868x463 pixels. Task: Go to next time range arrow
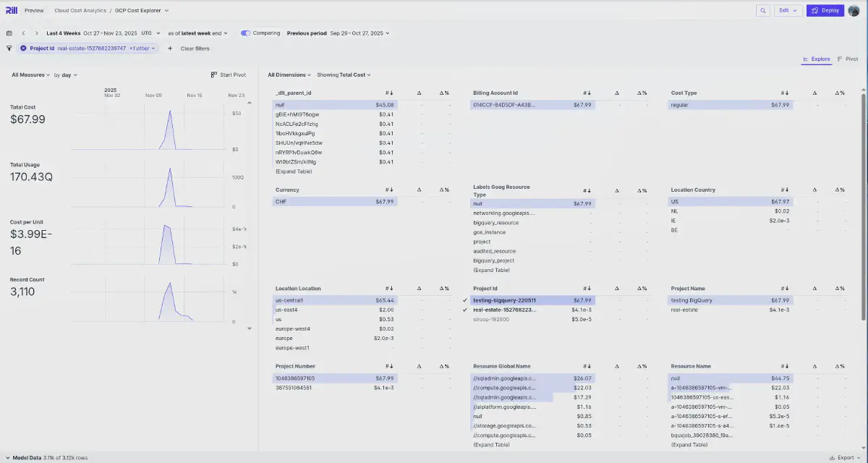tap(37, 33)
